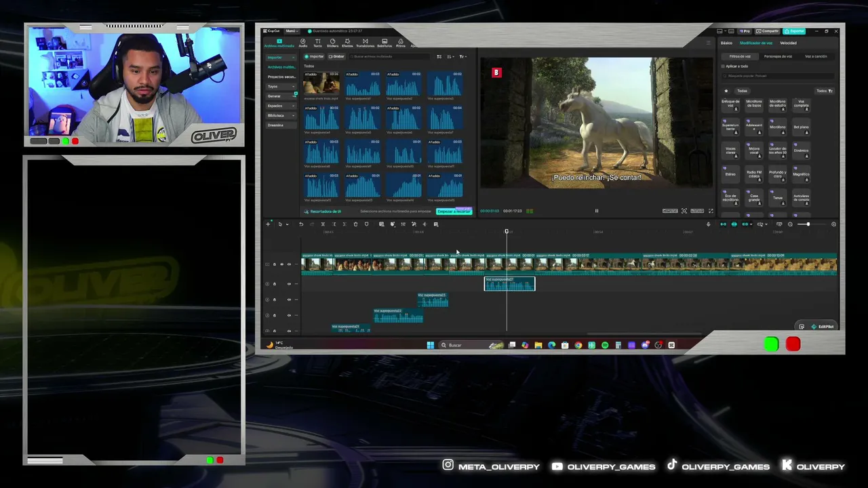Switch to the Velocidad tab
The height and width of the screenshot is (488, 868).
coord(788,43)
